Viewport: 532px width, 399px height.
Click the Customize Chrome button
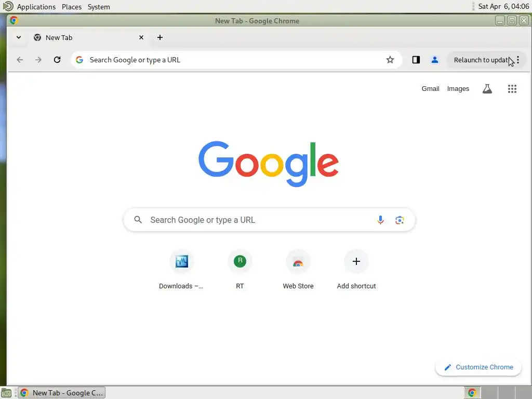[x=478, y=367]
